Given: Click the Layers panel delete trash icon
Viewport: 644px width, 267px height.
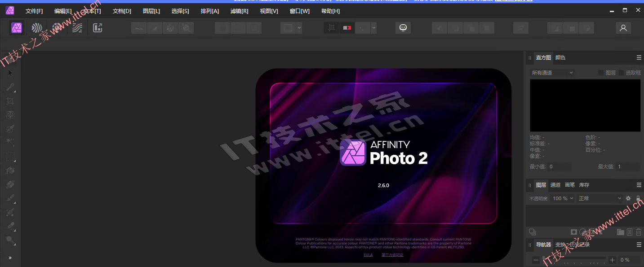Looking at the screenshot, I should click(639, 232).
